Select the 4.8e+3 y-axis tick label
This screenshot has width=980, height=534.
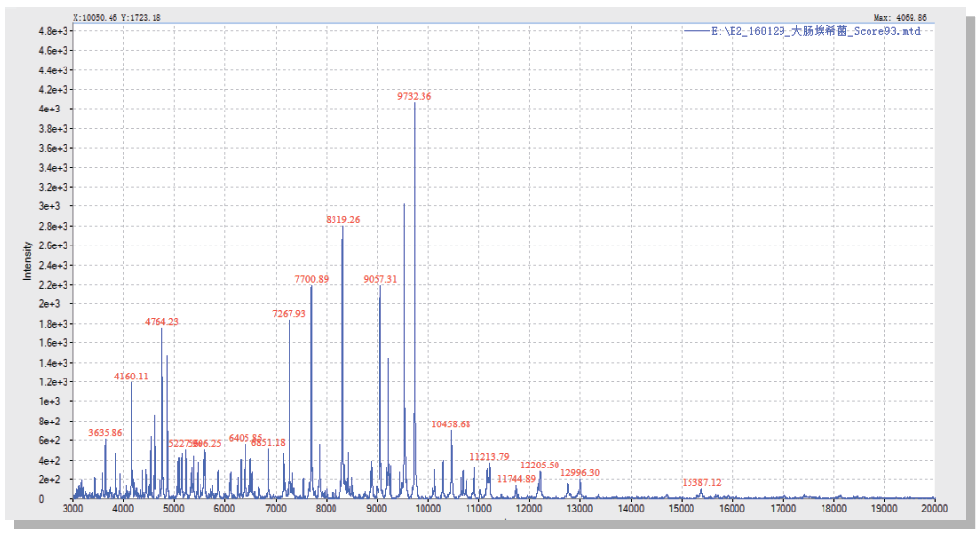click(53, 31)
